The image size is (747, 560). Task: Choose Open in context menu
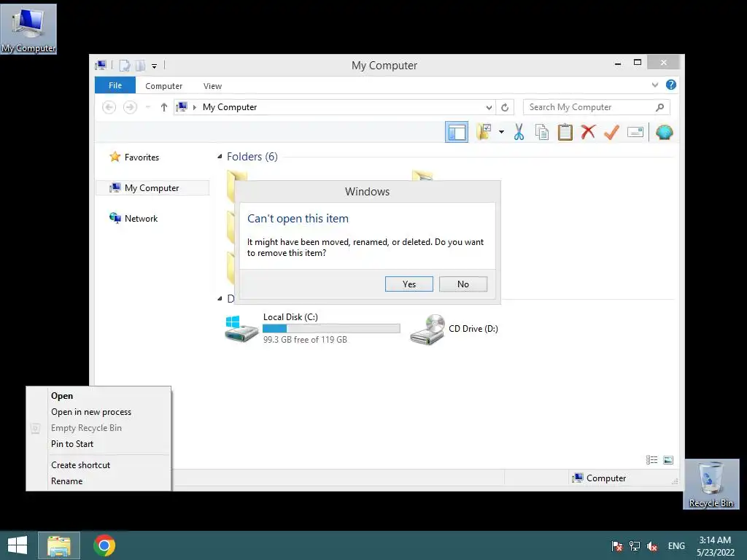pyautogui.click(x=98, y=396)
